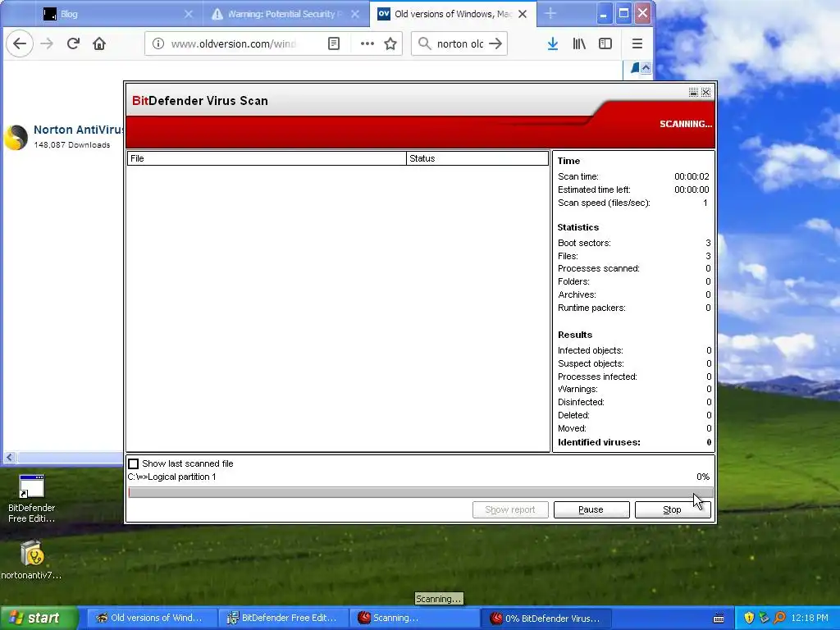Pause the BitDefender virus scan

click(x=591, y=510)
